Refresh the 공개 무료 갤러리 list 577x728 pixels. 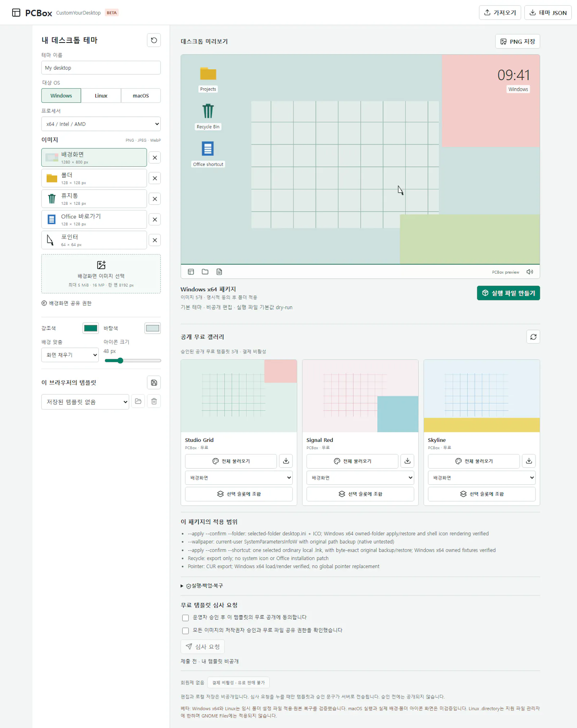(533, 337)
